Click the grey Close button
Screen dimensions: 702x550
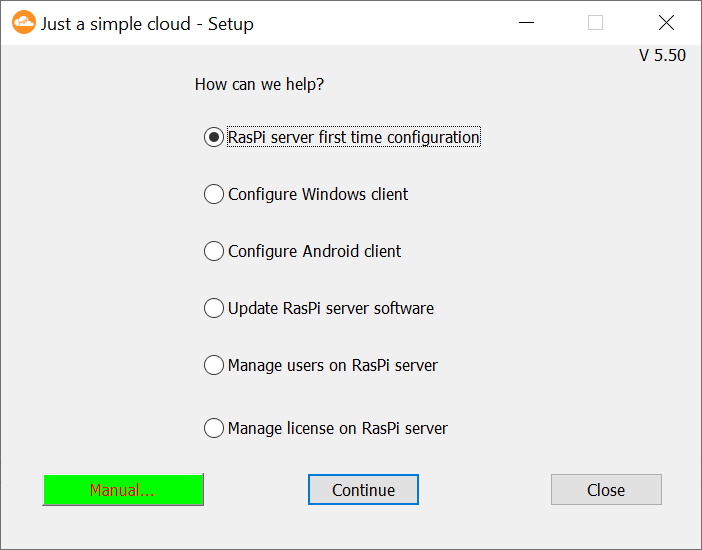[606, 490]
